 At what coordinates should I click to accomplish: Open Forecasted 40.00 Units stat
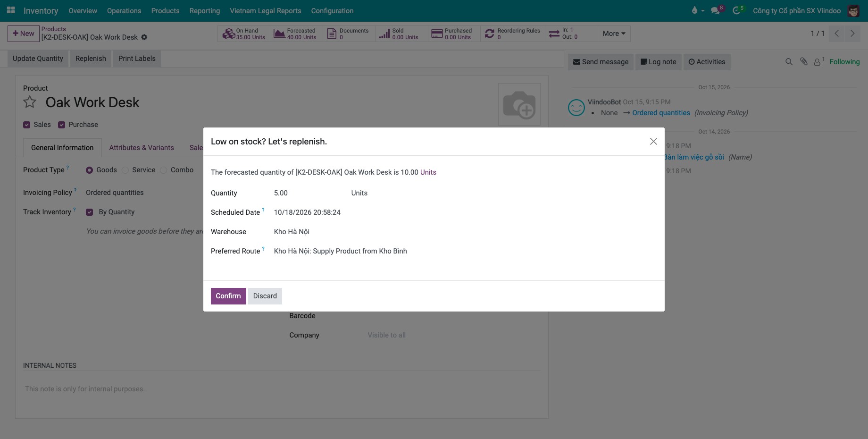click(296, 34)
